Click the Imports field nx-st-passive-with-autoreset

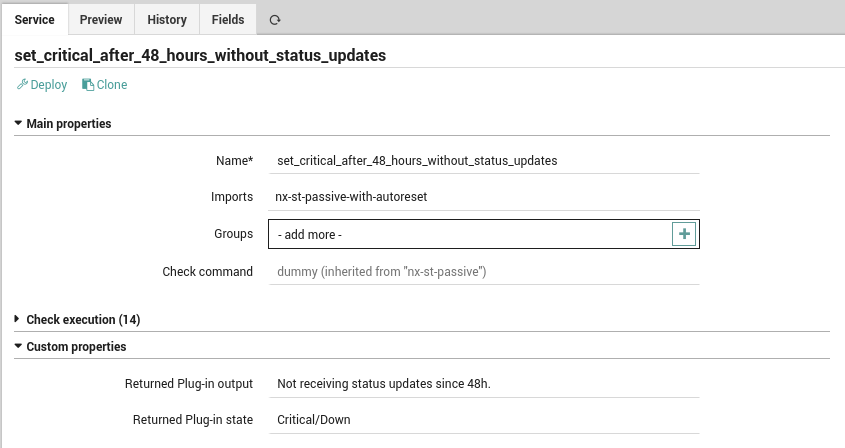[484, 197]
